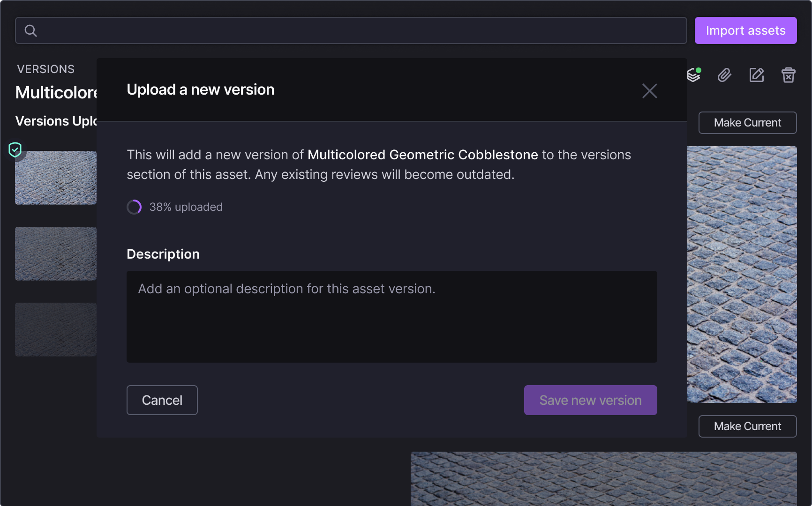
Task: Open attachments with the paperclip icon
Action: pyautogui.click(x=724, y=75)
